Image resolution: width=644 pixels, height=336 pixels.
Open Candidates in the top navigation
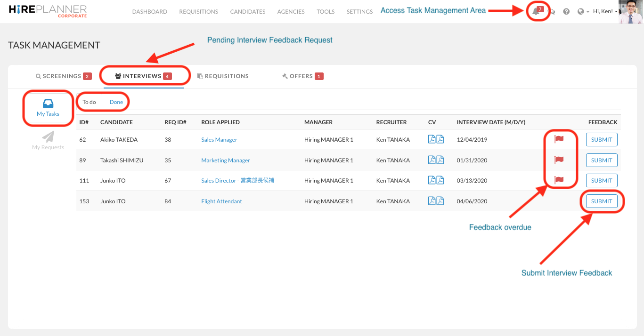click(x=248, y=12)
